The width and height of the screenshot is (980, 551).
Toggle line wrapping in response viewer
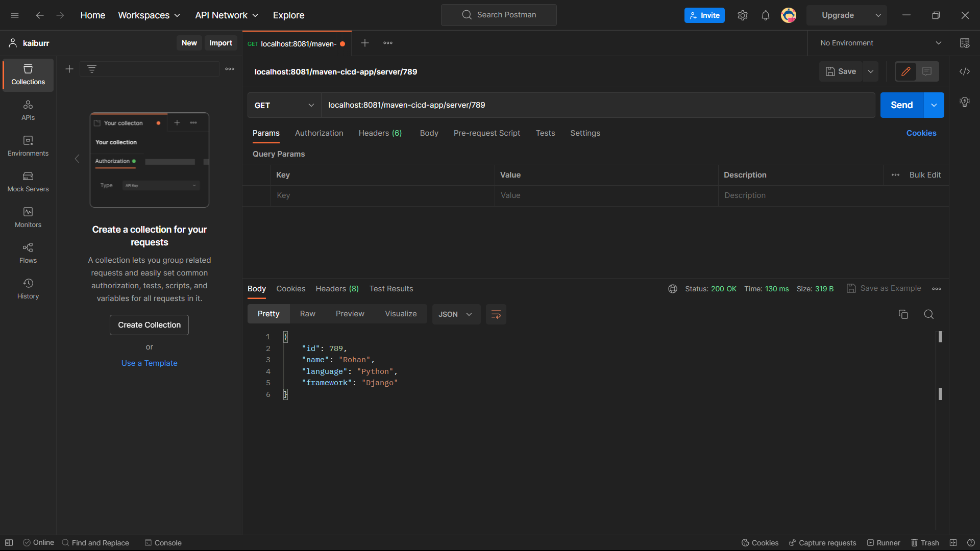496,314
